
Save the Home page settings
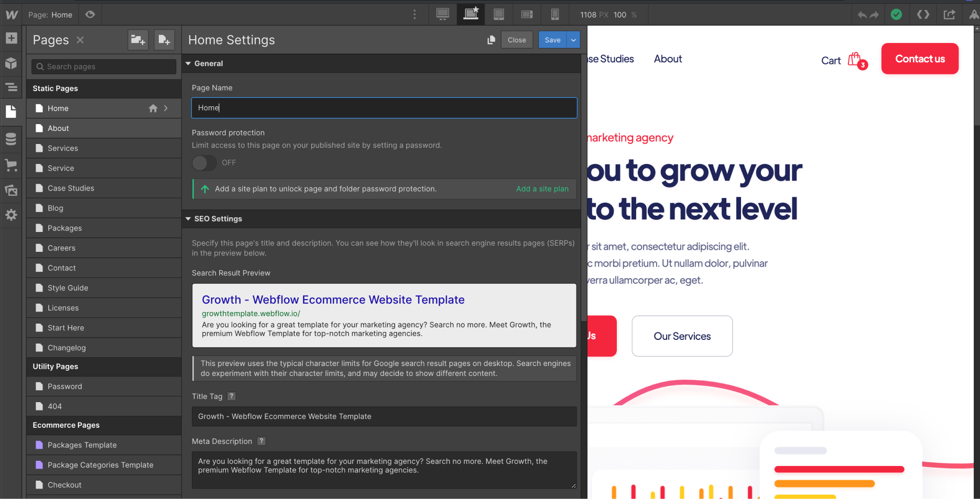[552, 39]
